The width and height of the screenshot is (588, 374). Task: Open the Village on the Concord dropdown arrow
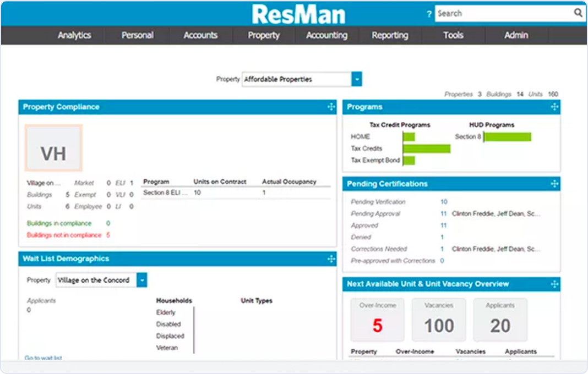pyautogui.click(x=141, y=280)
